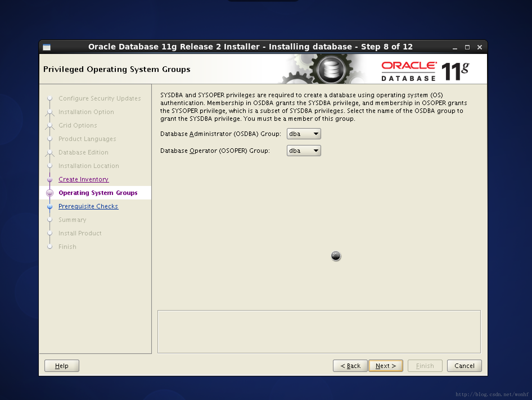
Task: Click the database gear icon in the header
Action: tap(331, 69)
